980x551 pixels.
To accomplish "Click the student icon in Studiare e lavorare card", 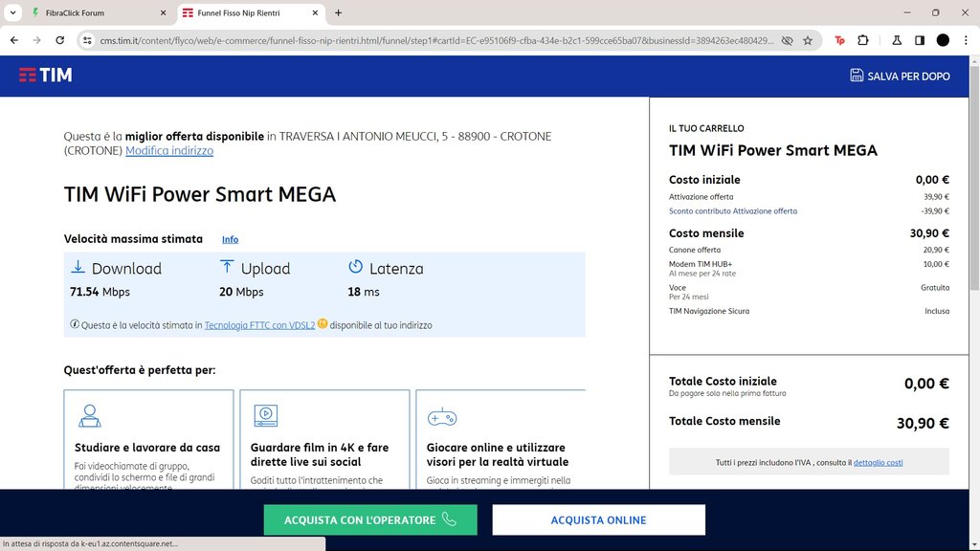I will pyautogui.click(x=89, y=416).
